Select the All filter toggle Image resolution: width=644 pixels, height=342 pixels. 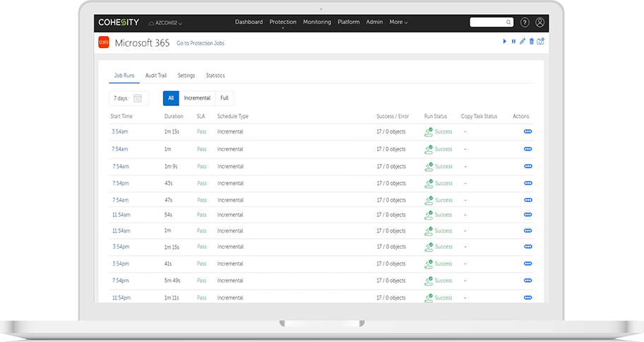coord(171,98)
